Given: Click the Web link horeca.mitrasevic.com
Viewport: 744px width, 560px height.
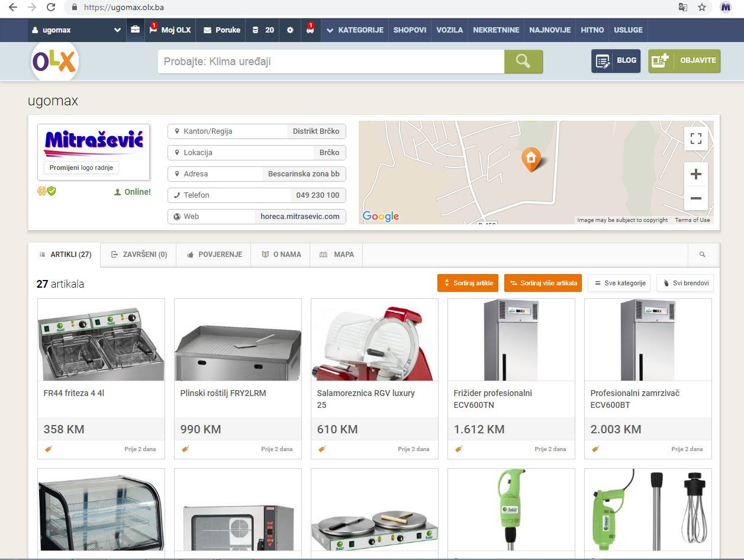Looking at the screenshot, I should coord(299,217).
